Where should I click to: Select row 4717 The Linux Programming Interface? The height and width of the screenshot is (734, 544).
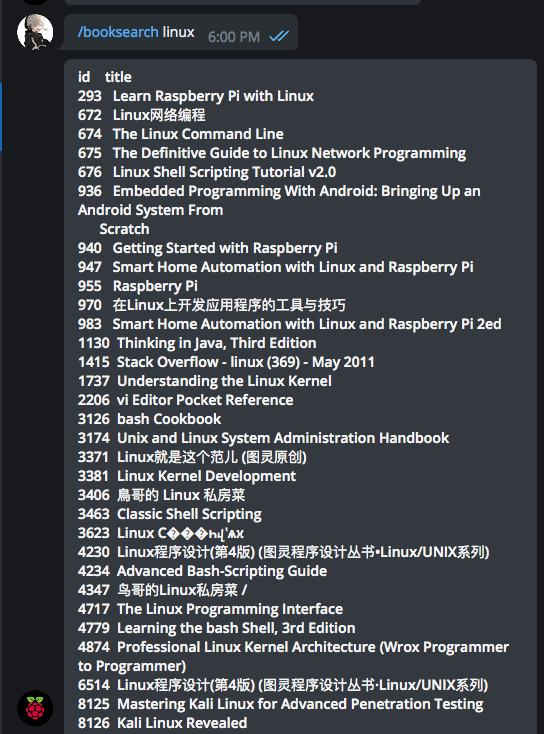210,609
